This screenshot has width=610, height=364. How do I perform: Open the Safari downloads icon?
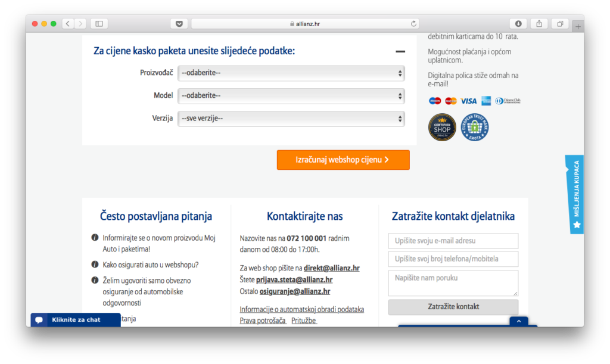pos(518,24)
